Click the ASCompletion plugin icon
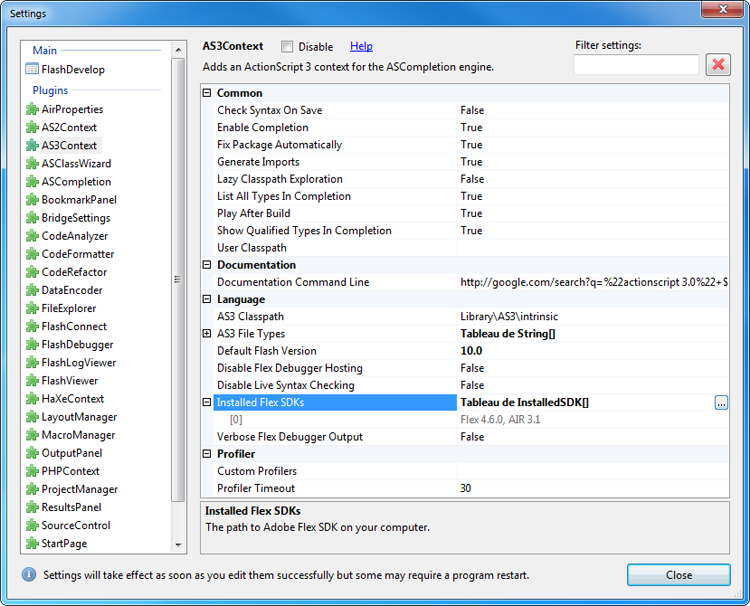The height and width of the screenshot is (606, 750). (32, 182)
